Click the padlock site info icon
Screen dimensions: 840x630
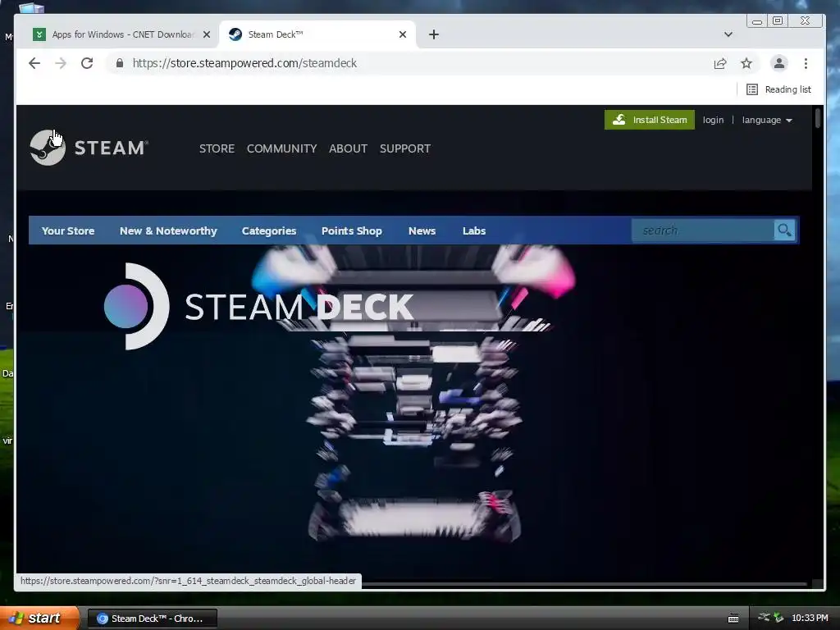[120, 63]
